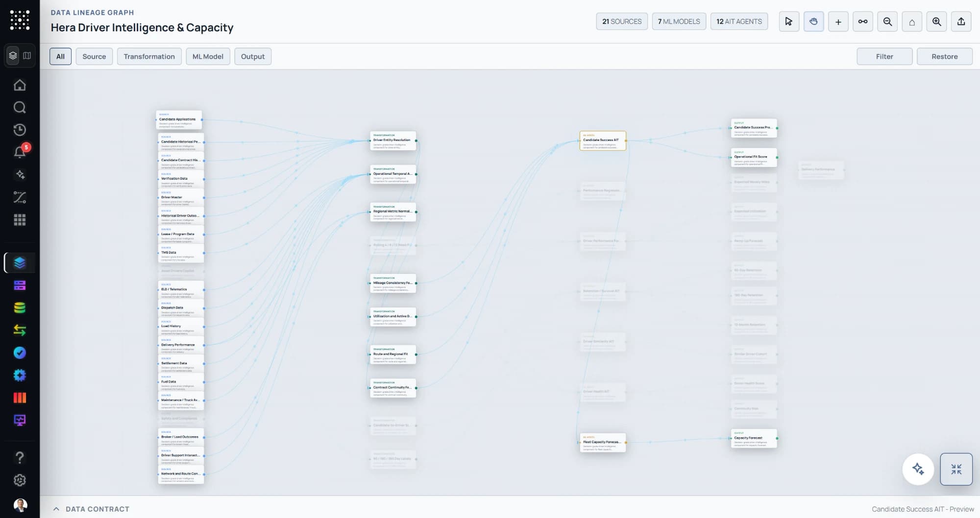Toggle the layers view icon
The width and height of the screenshot is (980, 518).
coord(13,56)
